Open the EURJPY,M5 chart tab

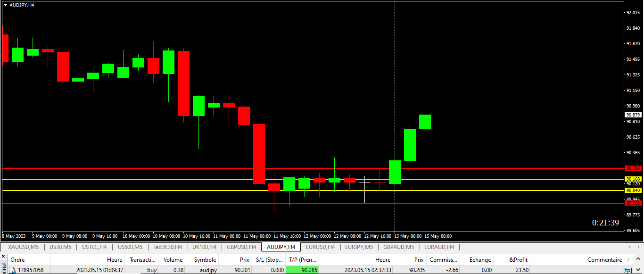pyautogui.click(x=359, y=247)
